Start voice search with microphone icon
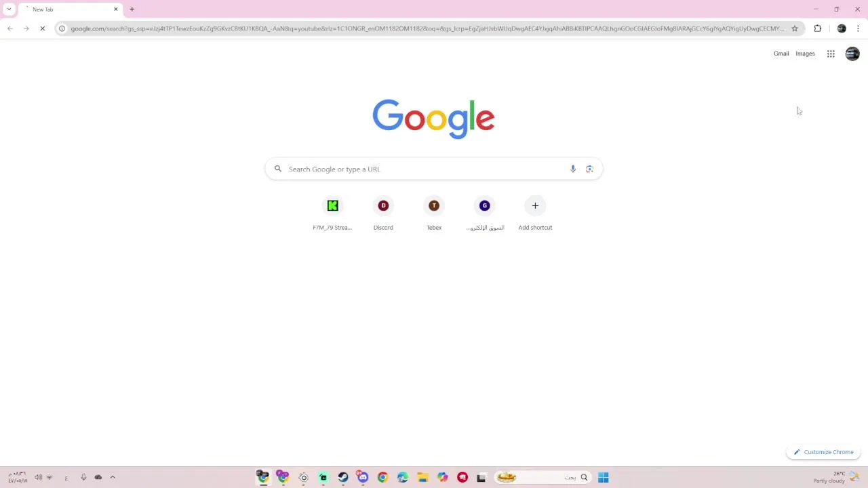 [573, 169]
